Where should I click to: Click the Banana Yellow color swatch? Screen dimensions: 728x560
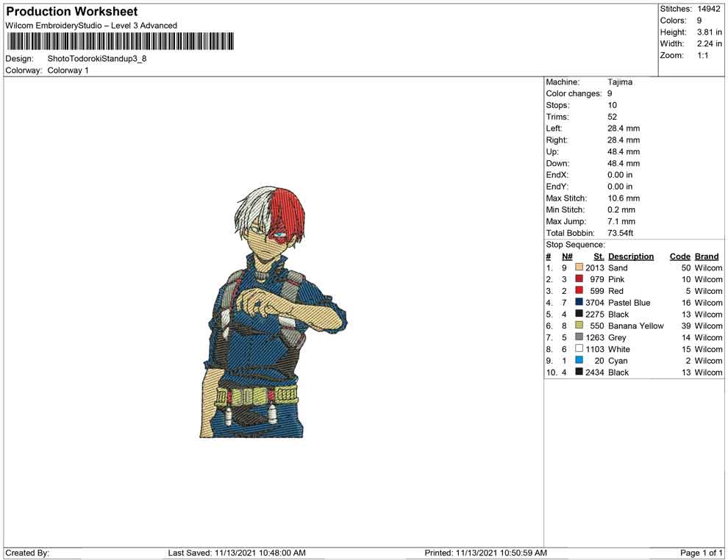pyautogui.click(x=579, y=326)
